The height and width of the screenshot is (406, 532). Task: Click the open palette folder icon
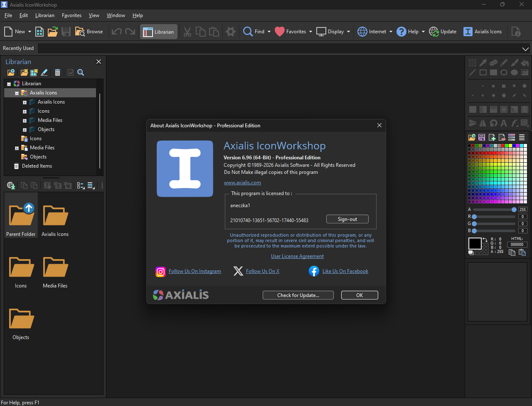(472, 137)
